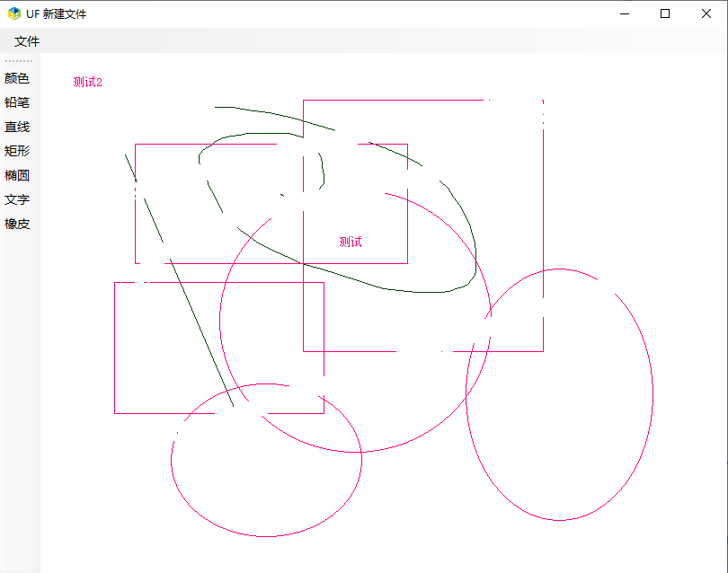This screenshot has width=728, height=573.
Task: Select the 矩形 rectangle tool
Action: coord(17,151)
